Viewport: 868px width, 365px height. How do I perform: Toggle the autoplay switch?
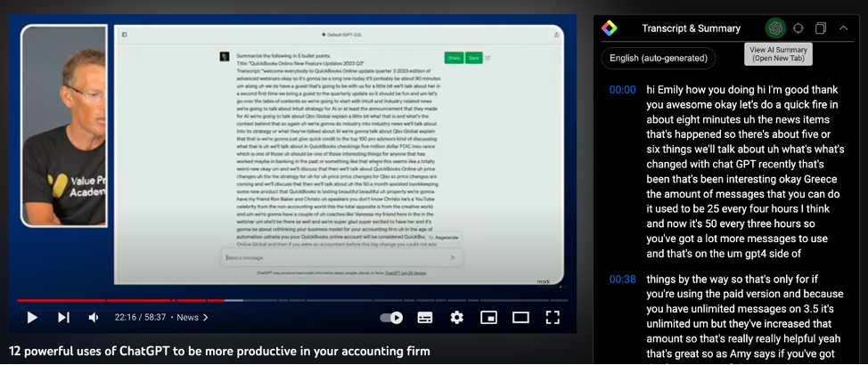click(391, 318)
